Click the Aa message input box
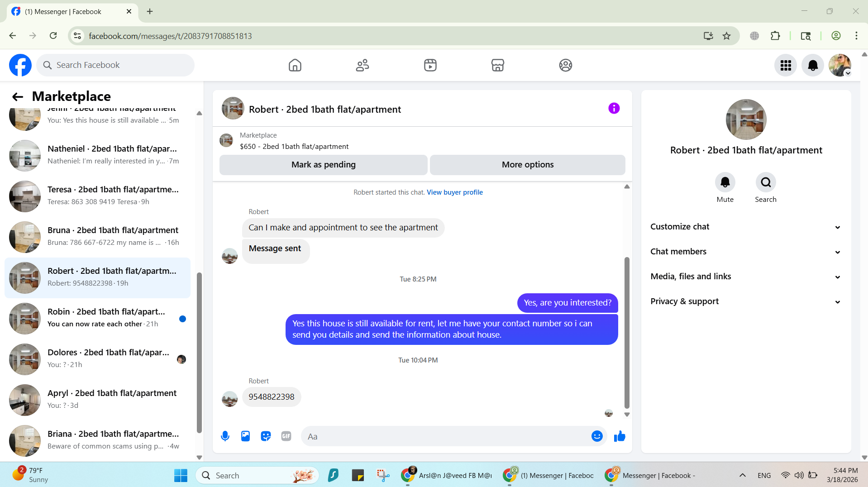The width and height of the screenshot is (868, 487). coord(446,436)
